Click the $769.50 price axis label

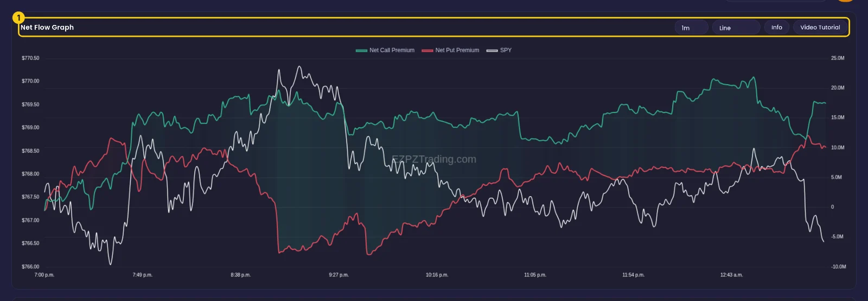pyautogui.click(x=30, y=104)
